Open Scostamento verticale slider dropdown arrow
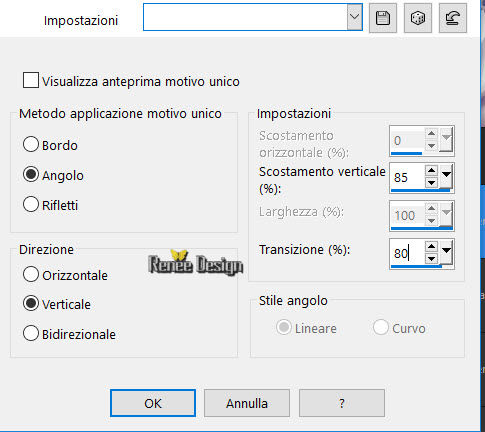485x432 pixels. [446, 176]
